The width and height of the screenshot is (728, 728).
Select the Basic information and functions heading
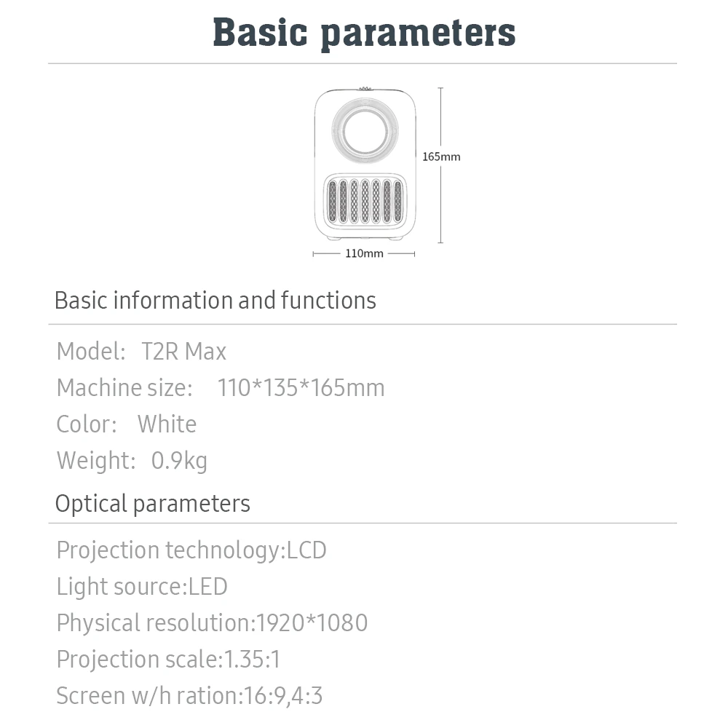(x=215, y=301)
